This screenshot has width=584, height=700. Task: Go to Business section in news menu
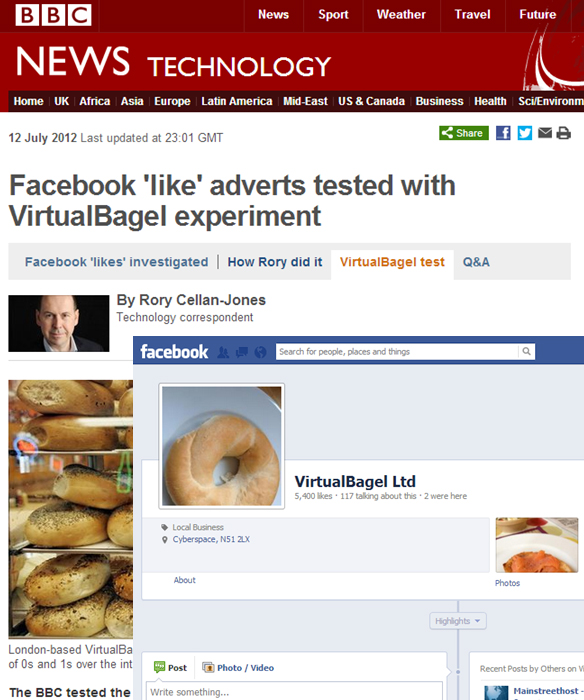(439, 101)
